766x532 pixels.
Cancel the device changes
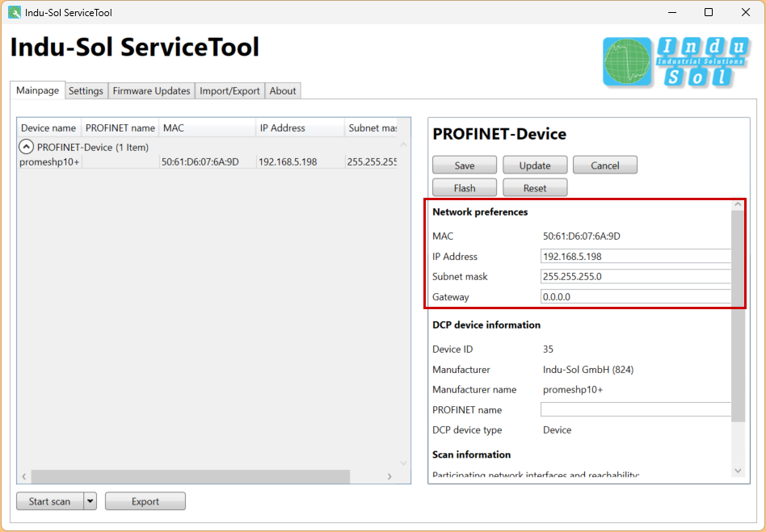click(604, 165)
